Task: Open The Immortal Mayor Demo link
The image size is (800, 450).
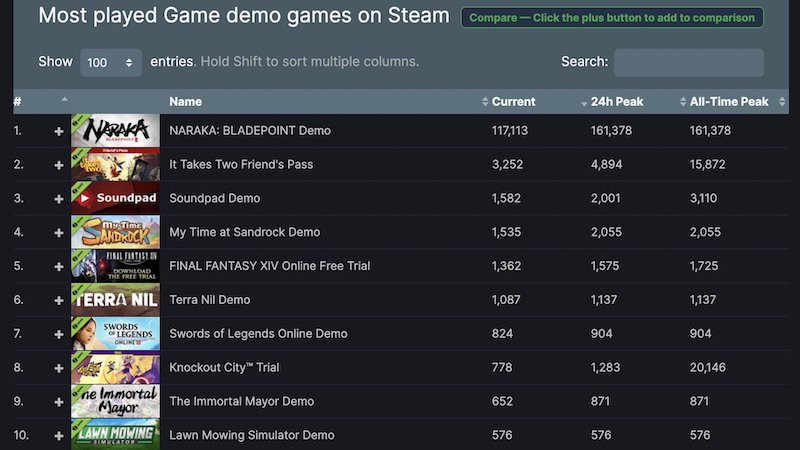Action: tap(241, 402)
